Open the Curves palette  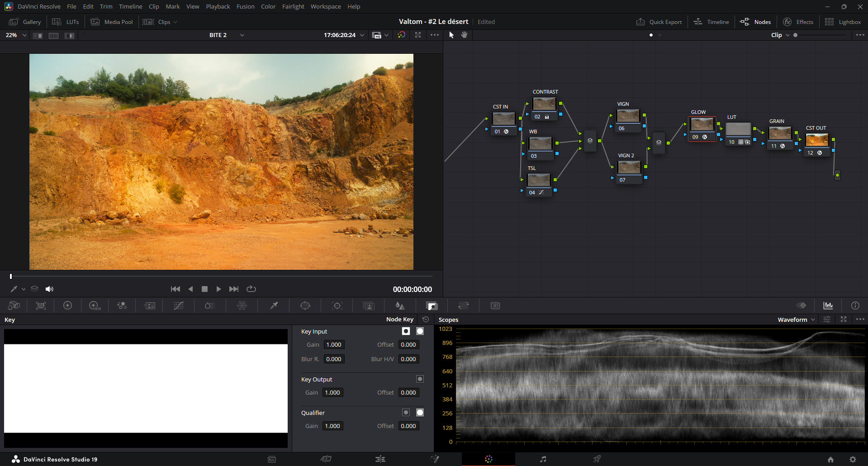pos(179,306)
